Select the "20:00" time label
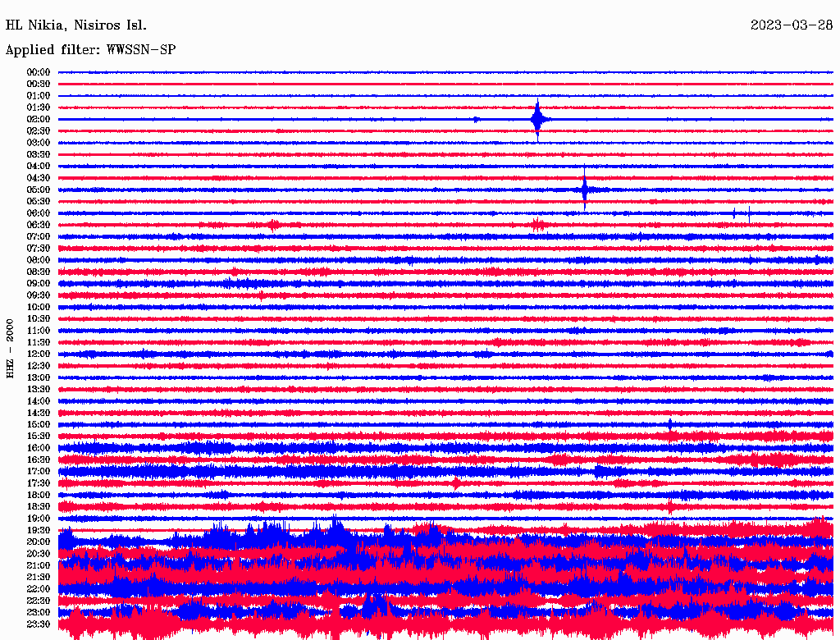The height and width of the screenshot is (640, 840). click(x=38, y=542)
